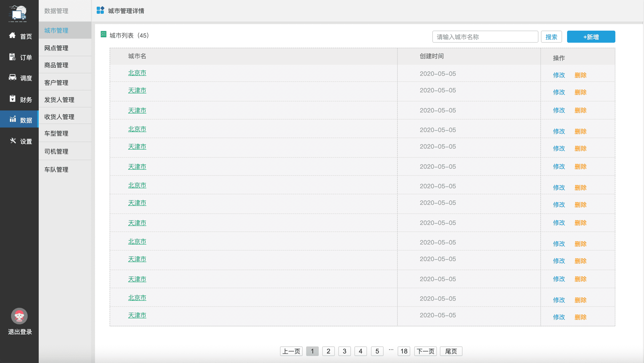
Task: Open the orders clipboard icon
Action: click(12, 57)
